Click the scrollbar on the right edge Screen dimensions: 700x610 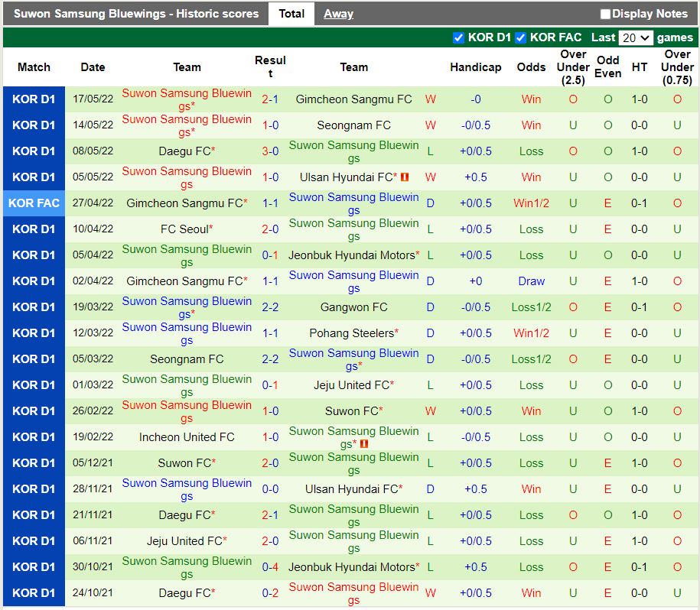695,306
